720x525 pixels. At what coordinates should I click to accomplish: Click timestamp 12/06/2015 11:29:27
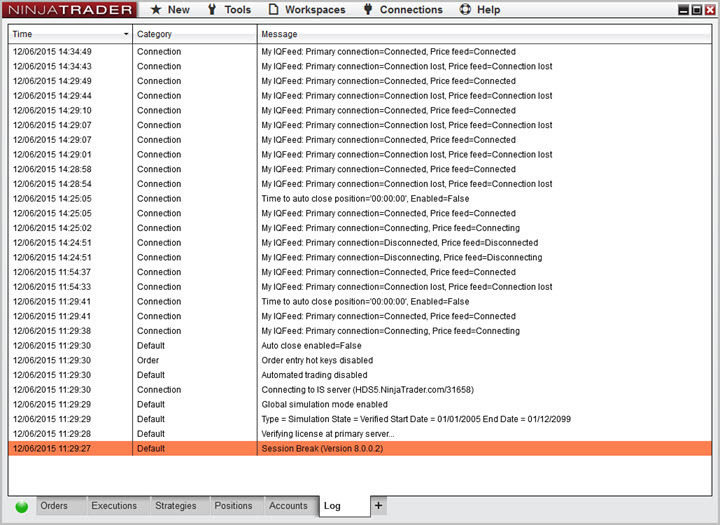click(x=52, y=448)
